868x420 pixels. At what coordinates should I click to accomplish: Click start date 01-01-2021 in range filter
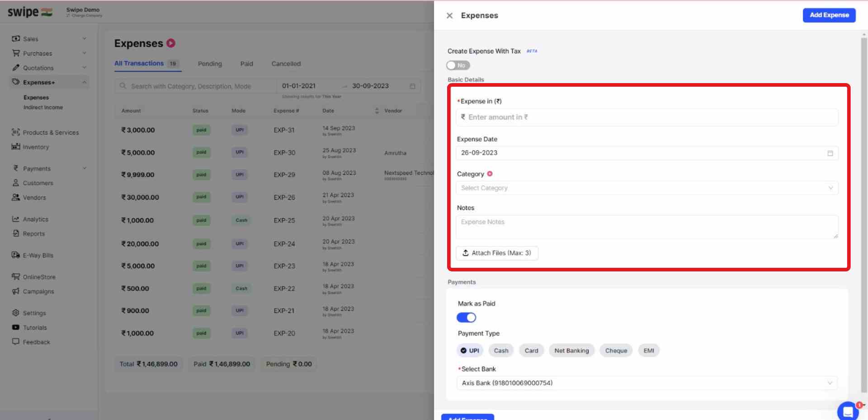point(299,86)
